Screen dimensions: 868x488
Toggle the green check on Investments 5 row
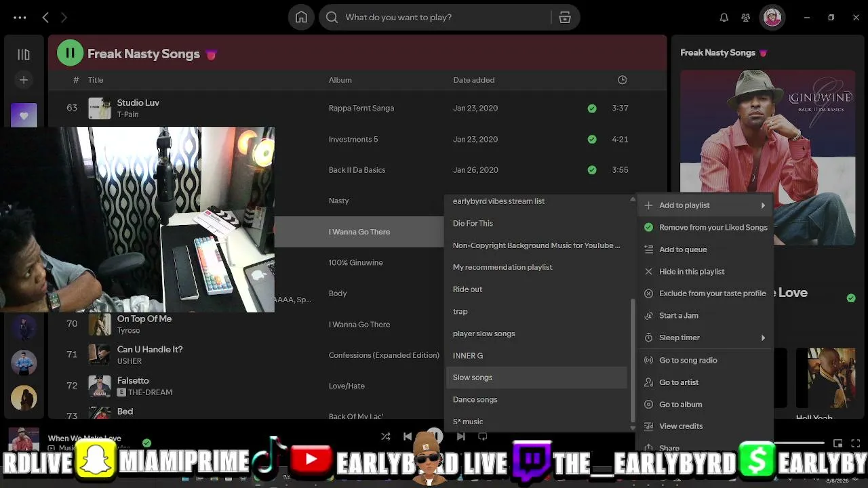[x=592, y=140]
